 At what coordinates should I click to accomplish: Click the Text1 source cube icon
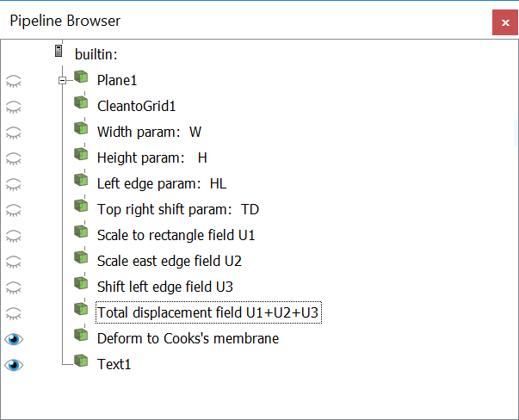coord(82,361)
